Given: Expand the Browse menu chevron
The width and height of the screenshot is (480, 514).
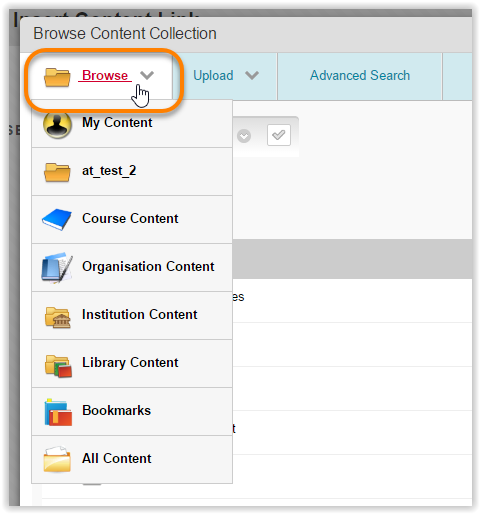Looking at the screenshot, I should pyautogui.click(x=147, y=75).
